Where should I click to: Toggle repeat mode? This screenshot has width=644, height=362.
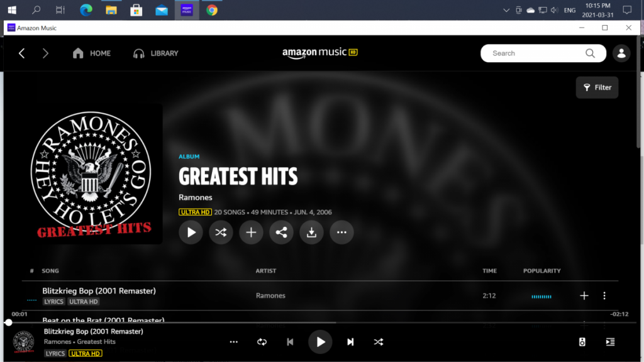(x=262, y=342)
